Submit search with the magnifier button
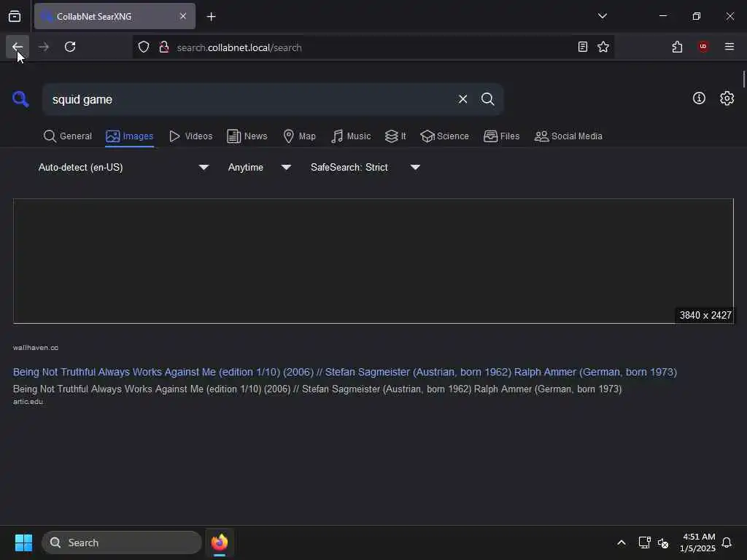Viewport: 747px width, 560px height. click(x=487, y=99)
